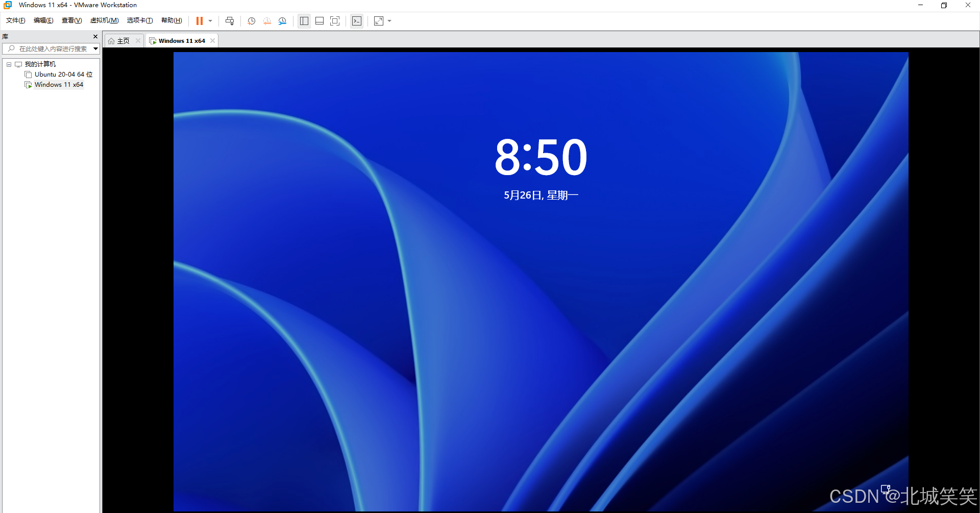Click the send Ctrl+Alt+Del icon
This screenshot has height=513, width=980.
coord(230,21)
